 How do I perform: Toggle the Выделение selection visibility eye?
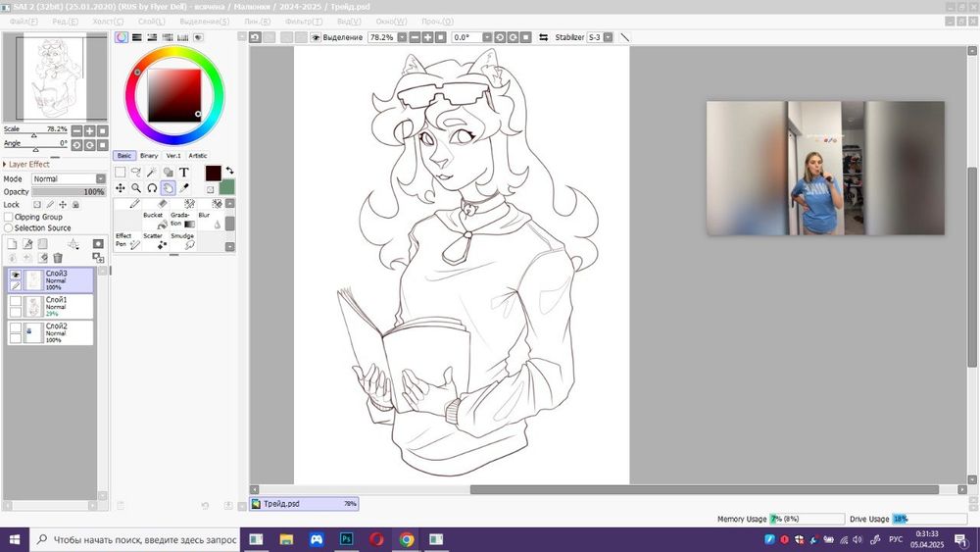point(317,37)
